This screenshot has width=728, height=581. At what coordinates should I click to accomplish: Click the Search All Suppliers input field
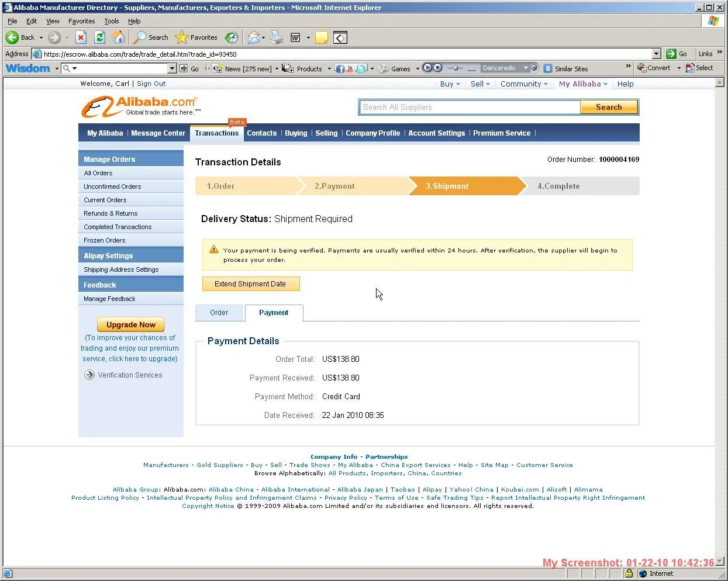coord(470,107)
